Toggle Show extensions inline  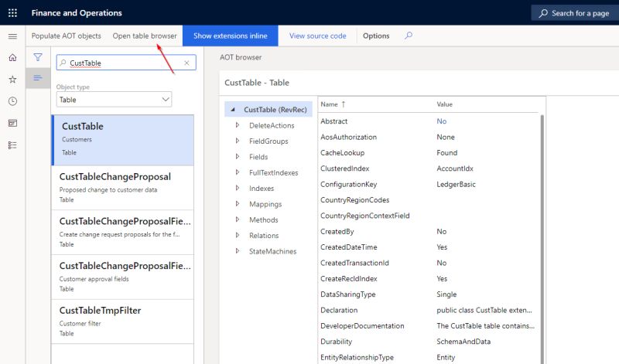tap(230, 36)
